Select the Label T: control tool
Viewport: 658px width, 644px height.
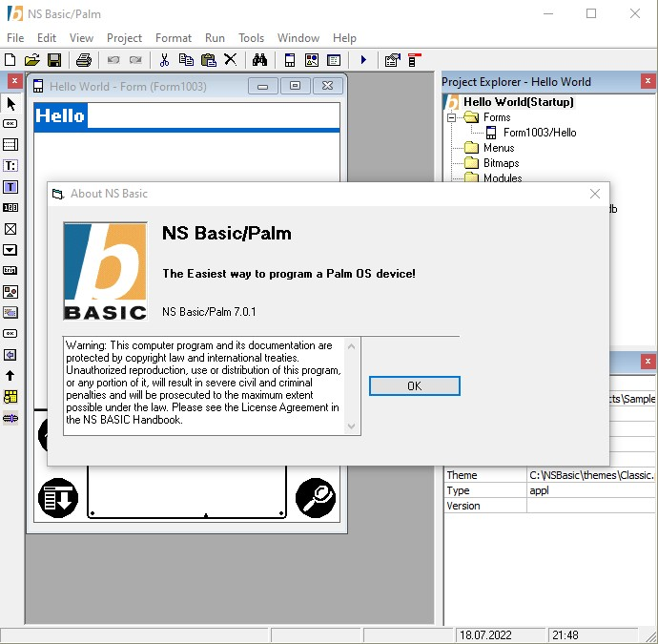[10, 165]
